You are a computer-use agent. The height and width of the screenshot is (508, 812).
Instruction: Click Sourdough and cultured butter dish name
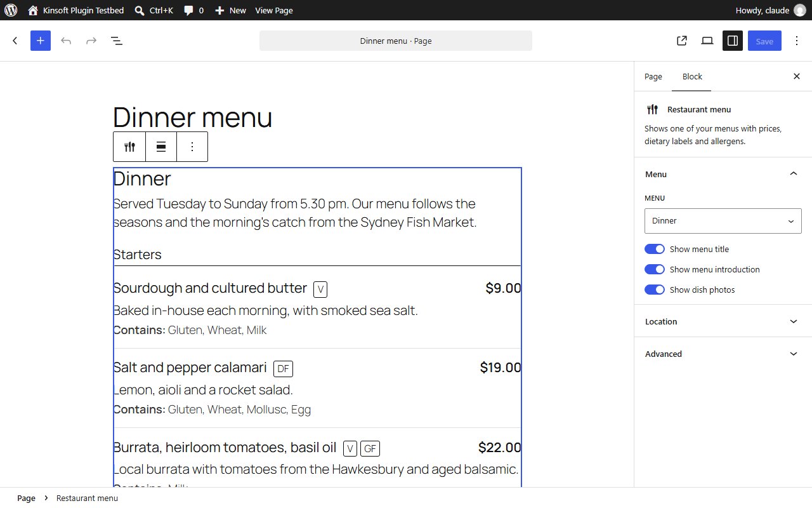pyautogui.click(x=210, y=288)
